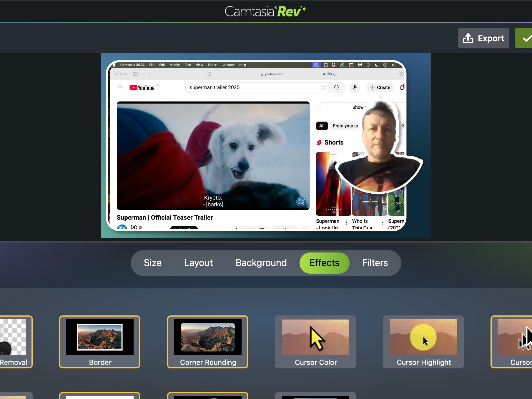This screenshot has width=532, height=399.
Task: Open the Text menu in the preview
Action: (x=188, y=65)
